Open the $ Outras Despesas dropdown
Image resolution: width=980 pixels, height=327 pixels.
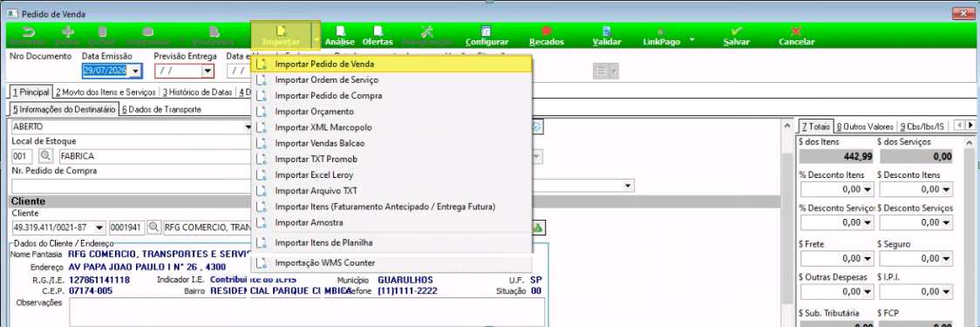pyautogui.click(x=867, y=291)
